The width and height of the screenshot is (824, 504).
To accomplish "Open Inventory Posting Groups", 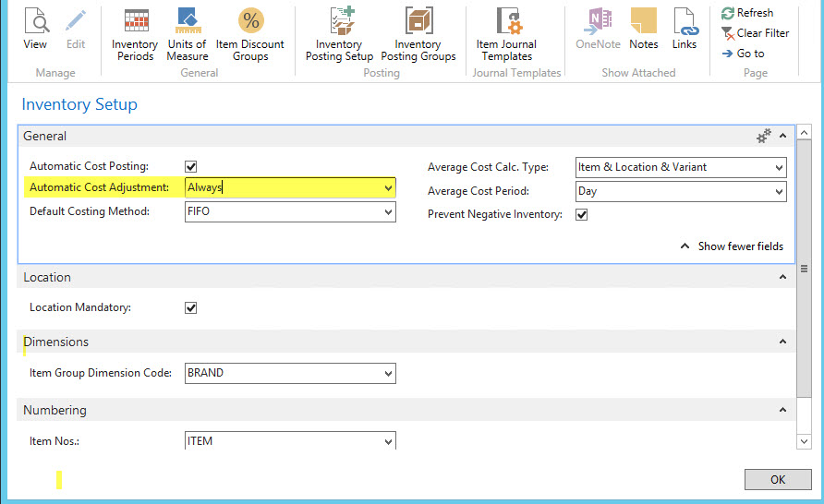I will [418, 33].
